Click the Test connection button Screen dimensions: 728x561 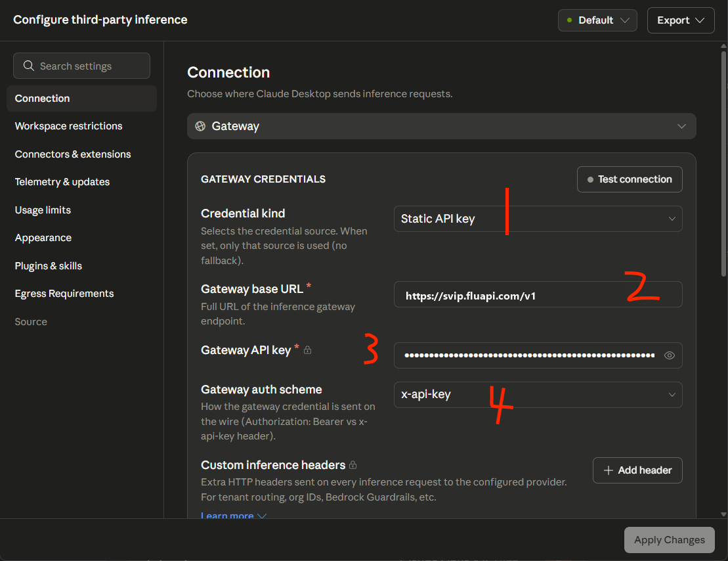point(629,179)
